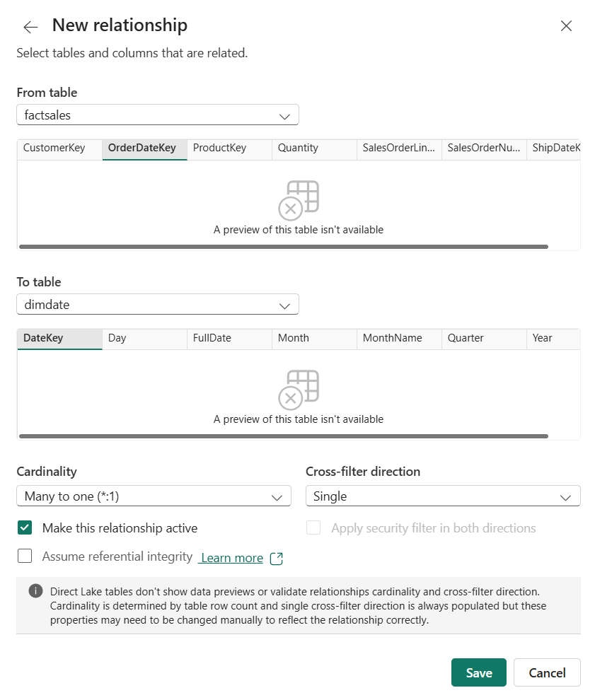
Task: Select the DateKey column in dimdate
Action: coord(60,339)
